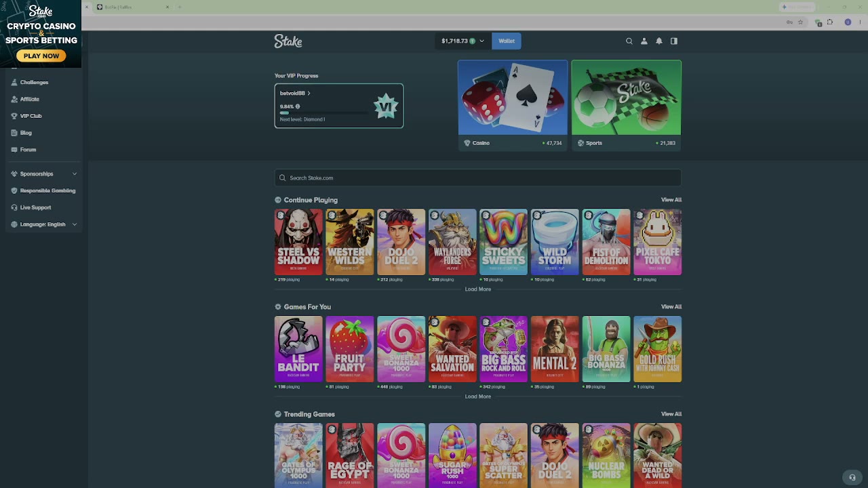Click the PLAY NOW banner button
Image resolution: width=868 pixels, height=488 pixels.
click(x=41, y=56)
